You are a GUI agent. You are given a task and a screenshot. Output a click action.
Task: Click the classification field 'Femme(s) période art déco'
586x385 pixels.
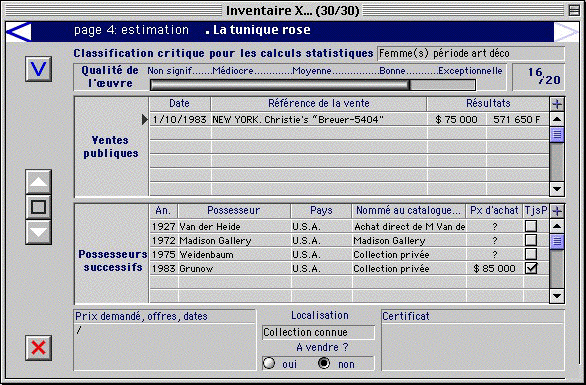(471, 53)
